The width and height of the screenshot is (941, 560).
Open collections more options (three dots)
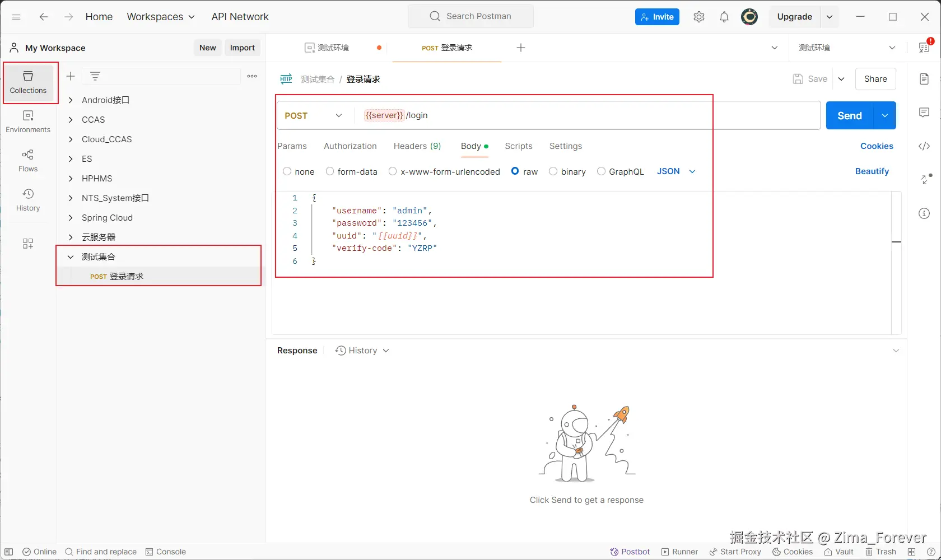pos(252,76)
